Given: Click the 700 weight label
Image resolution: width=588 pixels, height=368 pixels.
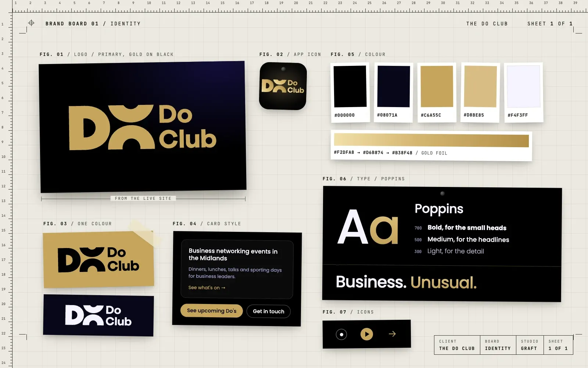Looking at the screenshot, I should pos(418,228).
